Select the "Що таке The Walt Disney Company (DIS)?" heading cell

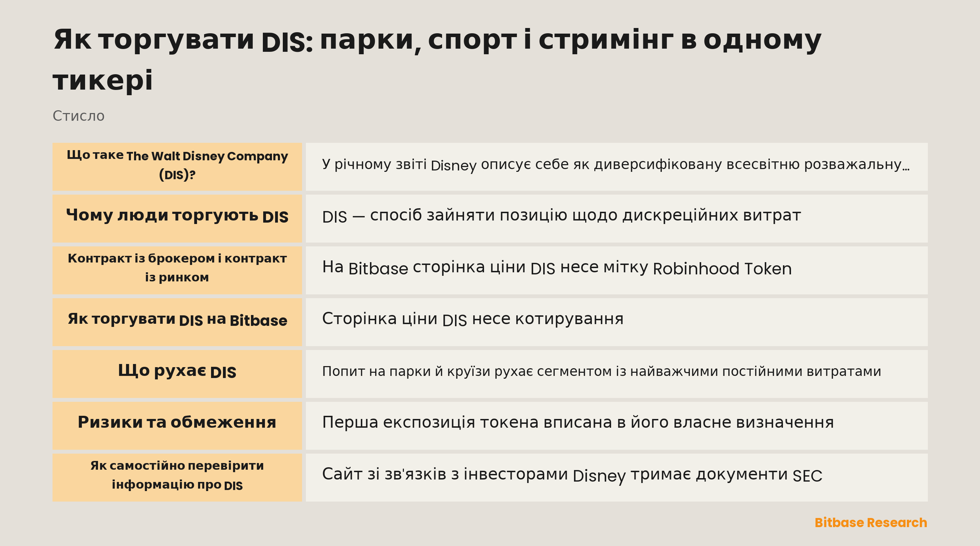pyautogui.click(x=177, y=167)
